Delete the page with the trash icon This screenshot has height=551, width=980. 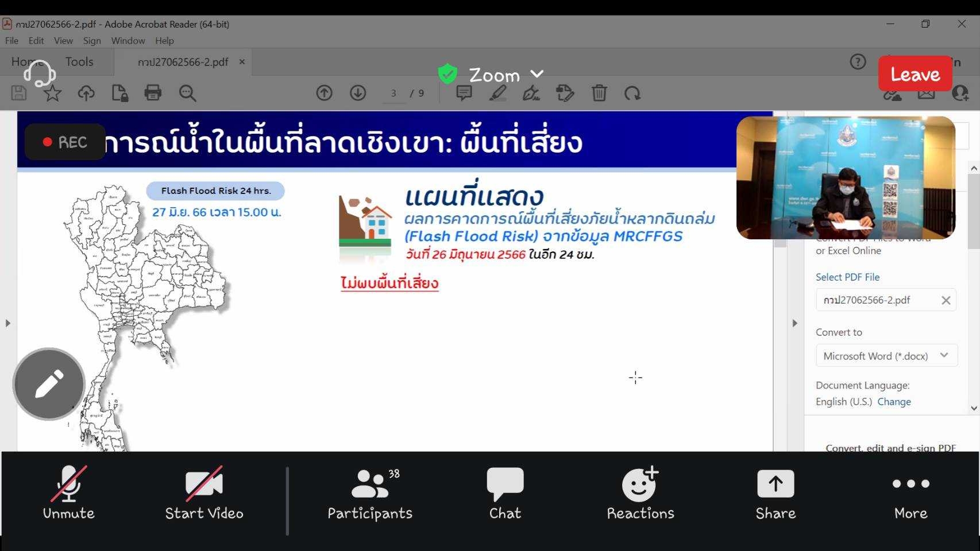(x=599, y=93)
